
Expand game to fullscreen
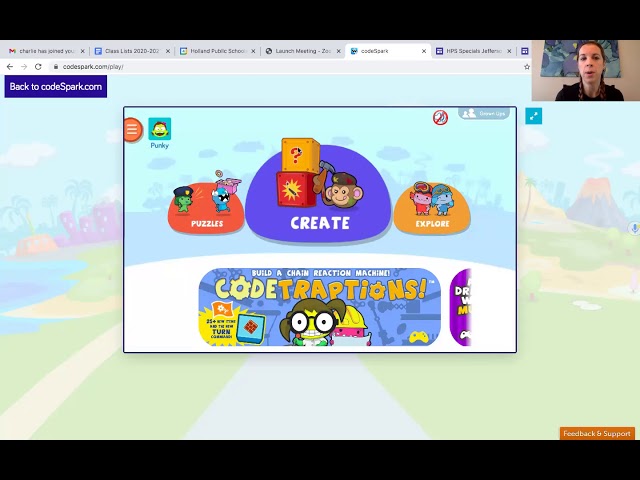533,116
